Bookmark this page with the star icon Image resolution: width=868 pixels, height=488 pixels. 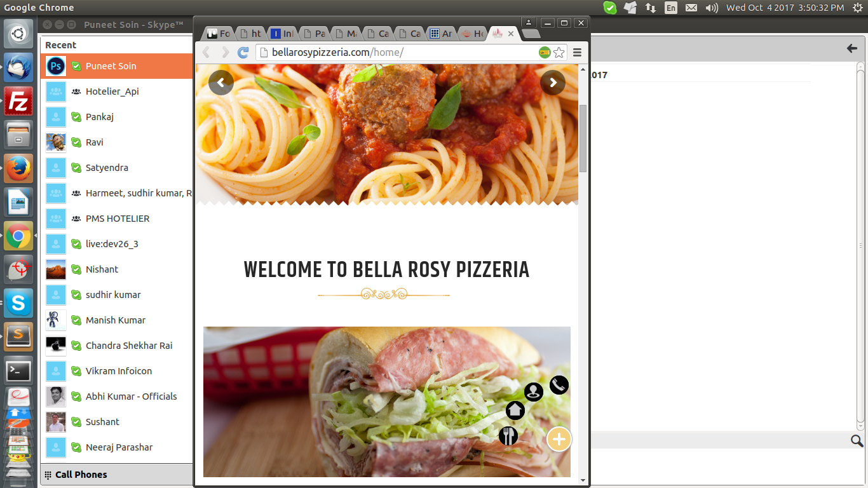click(x=559, y=53)
